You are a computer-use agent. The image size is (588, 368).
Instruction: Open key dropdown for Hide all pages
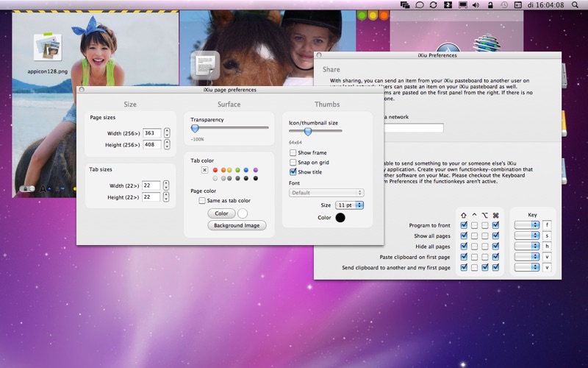point(526,246)
